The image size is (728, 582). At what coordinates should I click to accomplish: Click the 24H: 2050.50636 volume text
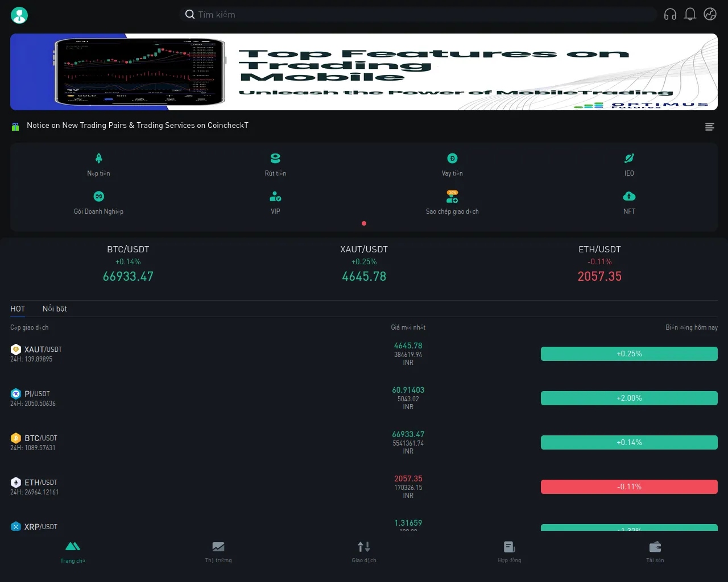coord(33,404)
